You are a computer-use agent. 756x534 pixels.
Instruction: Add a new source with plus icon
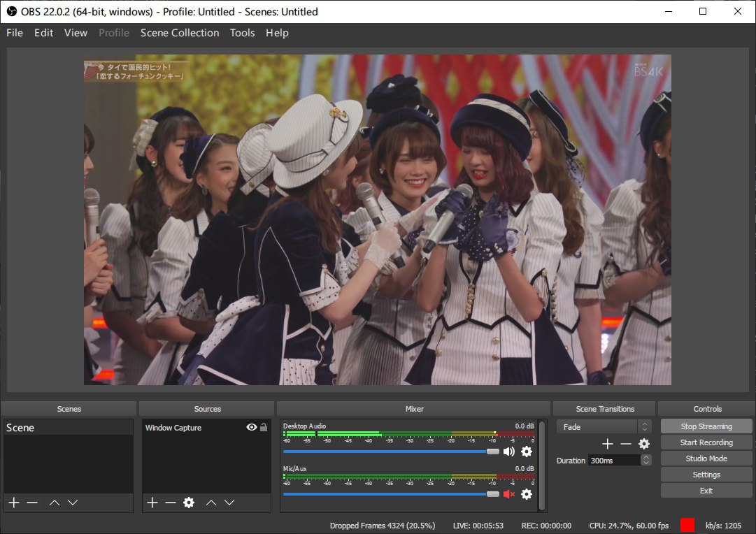point(152,503)
